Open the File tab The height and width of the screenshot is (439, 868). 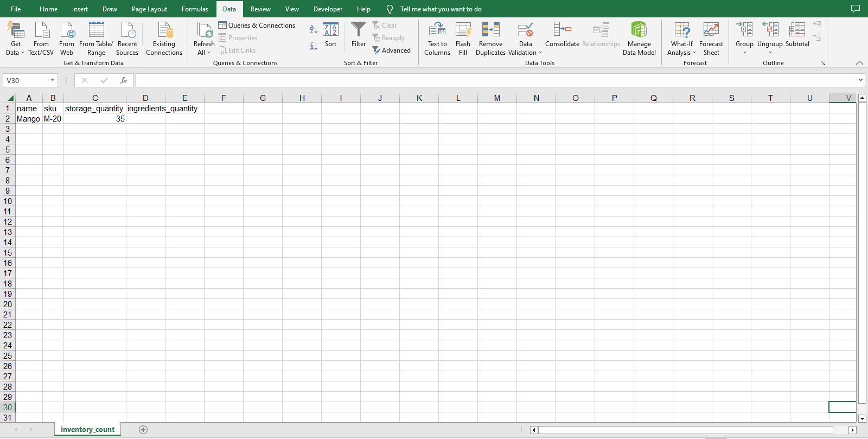16,9
